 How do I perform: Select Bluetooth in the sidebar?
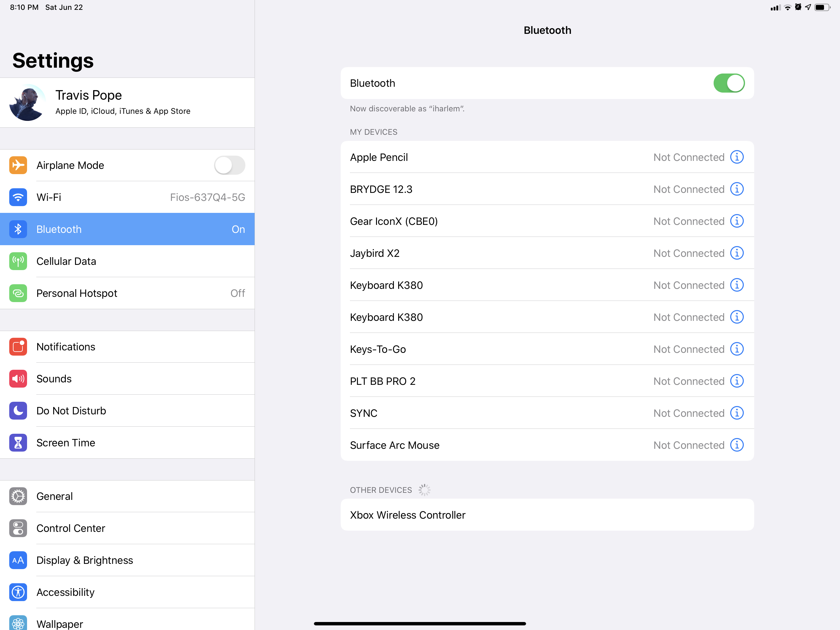point(127,229)
